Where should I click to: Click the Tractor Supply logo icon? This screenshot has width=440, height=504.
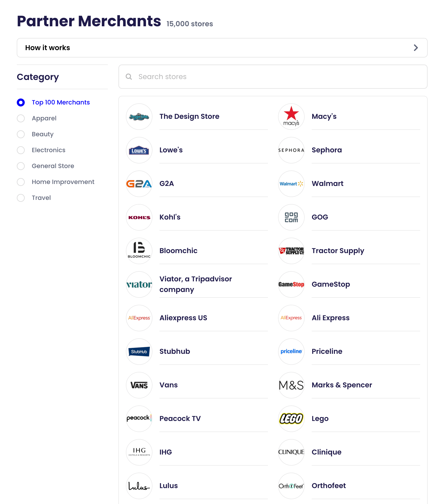tap(291, 251)
